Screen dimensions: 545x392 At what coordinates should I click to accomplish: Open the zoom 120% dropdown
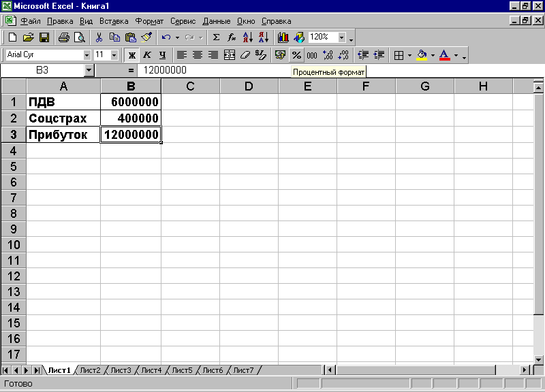[x=342, y=37]
